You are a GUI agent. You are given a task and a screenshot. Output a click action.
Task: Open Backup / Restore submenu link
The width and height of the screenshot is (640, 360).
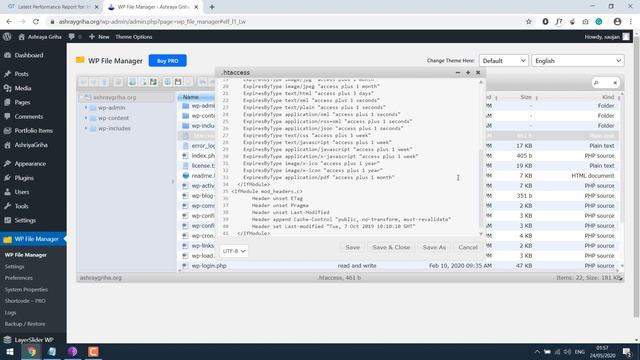(x=25, y=324)
